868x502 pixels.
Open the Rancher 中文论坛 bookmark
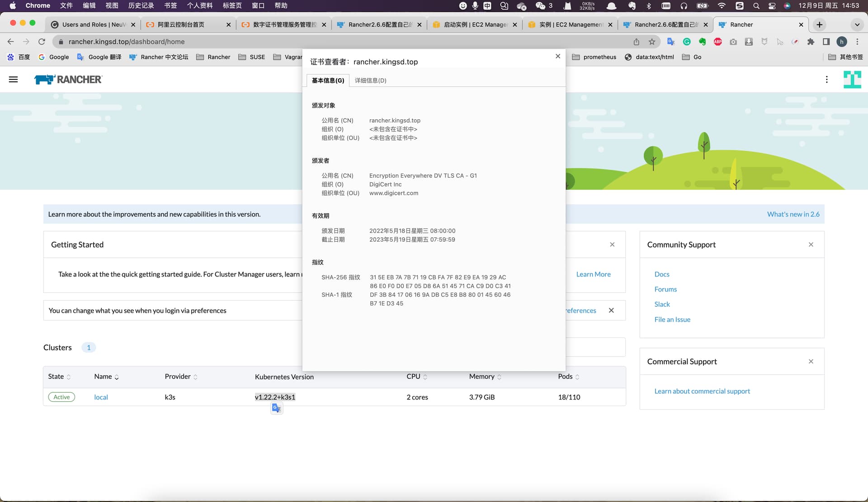159,57
